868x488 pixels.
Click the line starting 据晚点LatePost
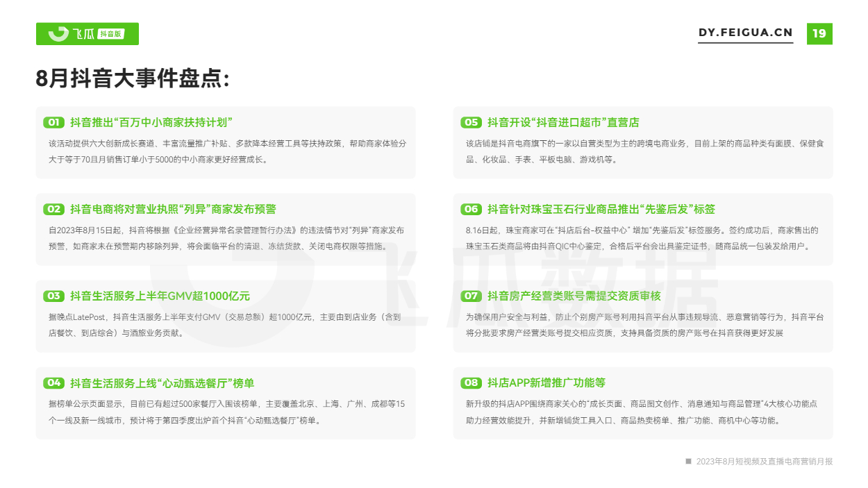[x=224, y=317]
